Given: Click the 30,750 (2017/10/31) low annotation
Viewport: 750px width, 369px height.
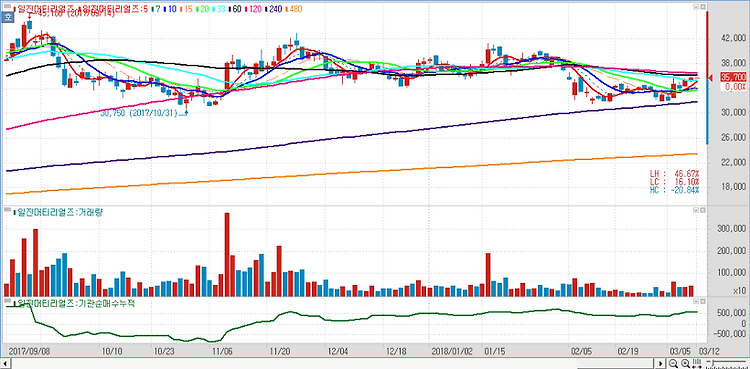Looking at the screenshot, I should [138, 113].
